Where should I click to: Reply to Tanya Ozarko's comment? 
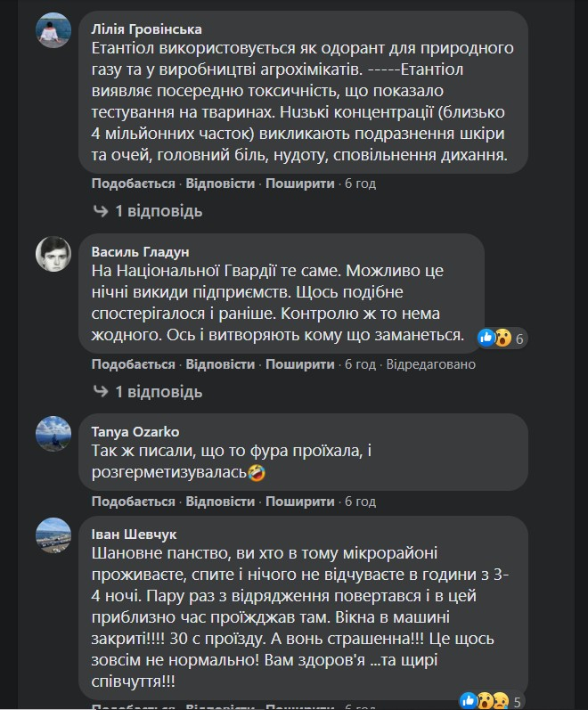[220, 502]
